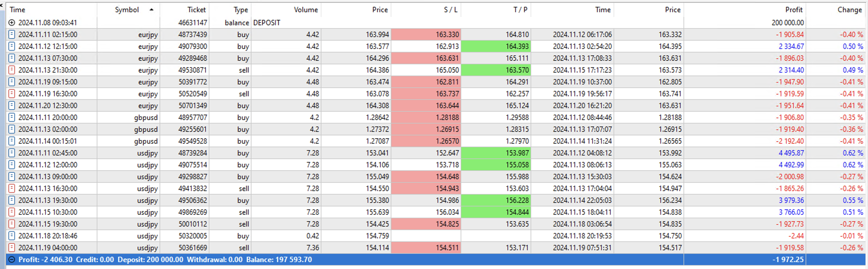Viewport: 868px width, 269px height.
Task: Click buy order icon for ticket 49289468
Action: [x=12, y=58]
